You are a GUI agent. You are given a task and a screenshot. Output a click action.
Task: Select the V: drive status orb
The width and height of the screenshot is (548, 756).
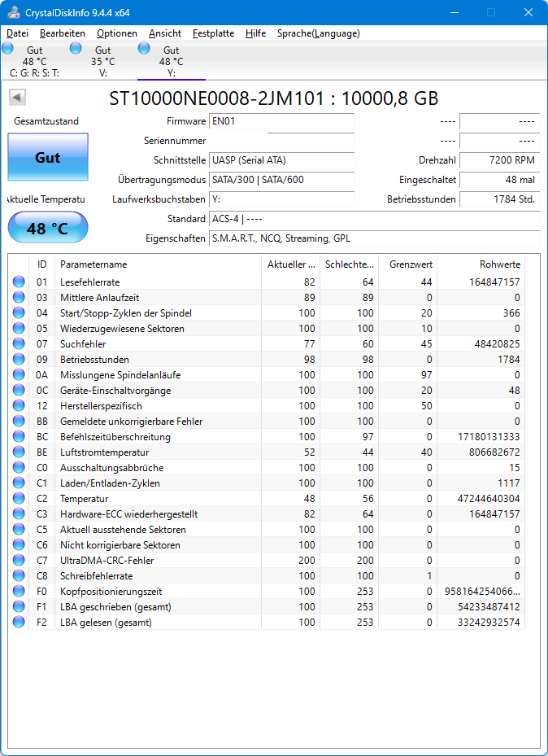76,48
